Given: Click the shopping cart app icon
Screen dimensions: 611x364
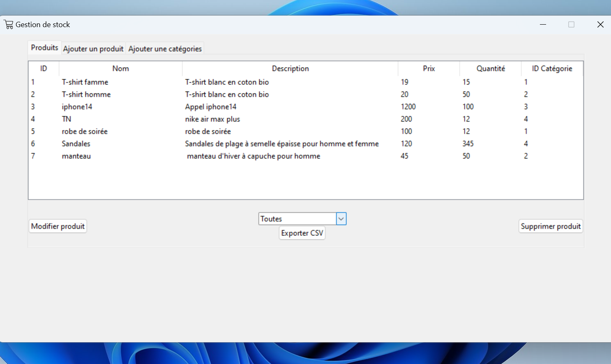Looking at the screenshot, I should (x=9, y=25).
